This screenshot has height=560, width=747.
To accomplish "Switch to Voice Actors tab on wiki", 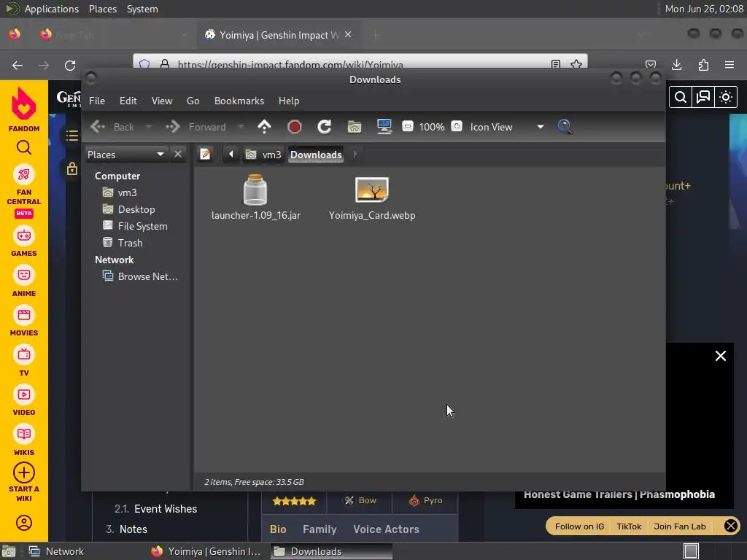I will (x=386, y=529).
